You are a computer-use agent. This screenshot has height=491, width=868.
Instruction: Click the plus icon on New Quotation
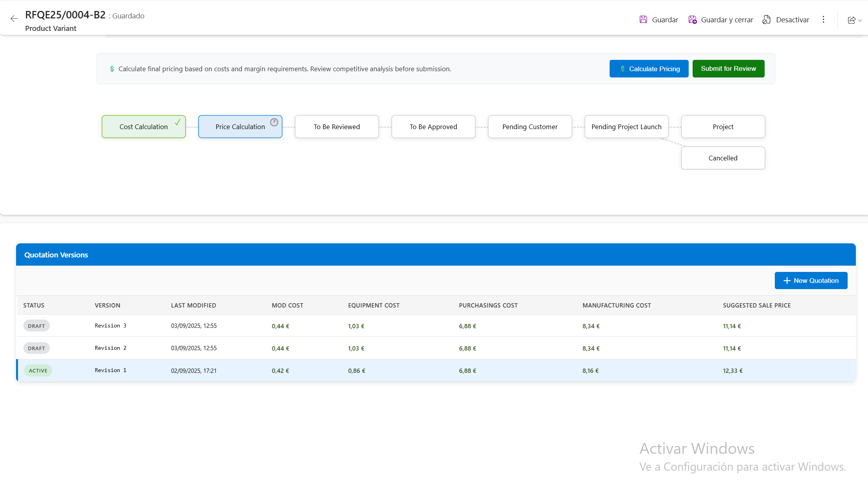(787, 281)
